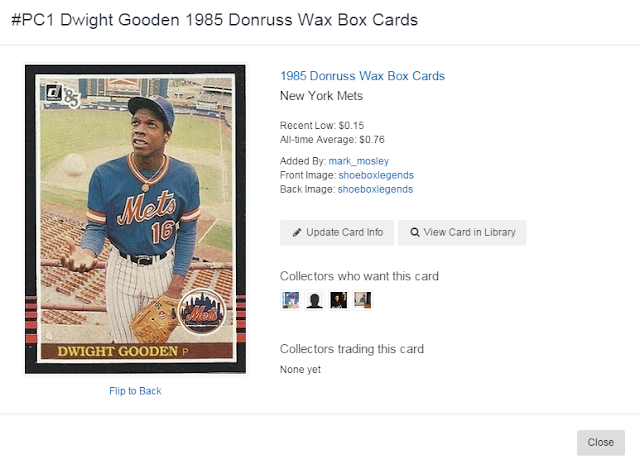Click Flip to Back link
The width and height of the screenshot is (640, 464).
[x=135, y=391]
